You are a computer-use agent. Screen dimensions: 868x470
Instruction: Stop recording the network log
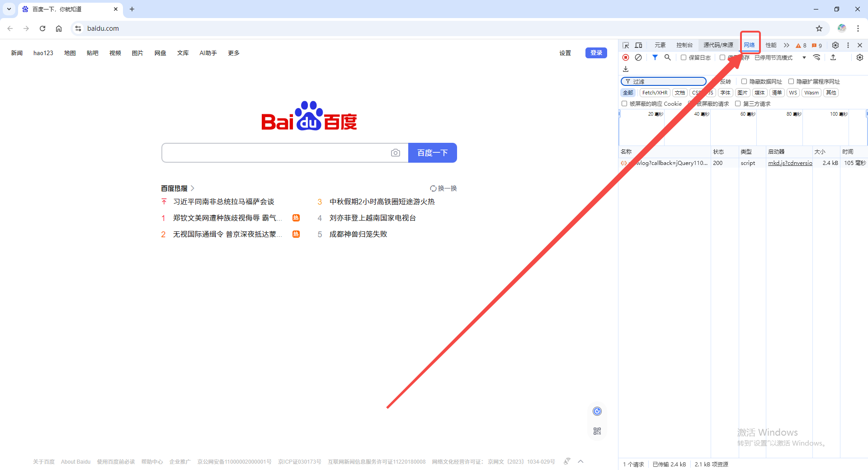626,57
